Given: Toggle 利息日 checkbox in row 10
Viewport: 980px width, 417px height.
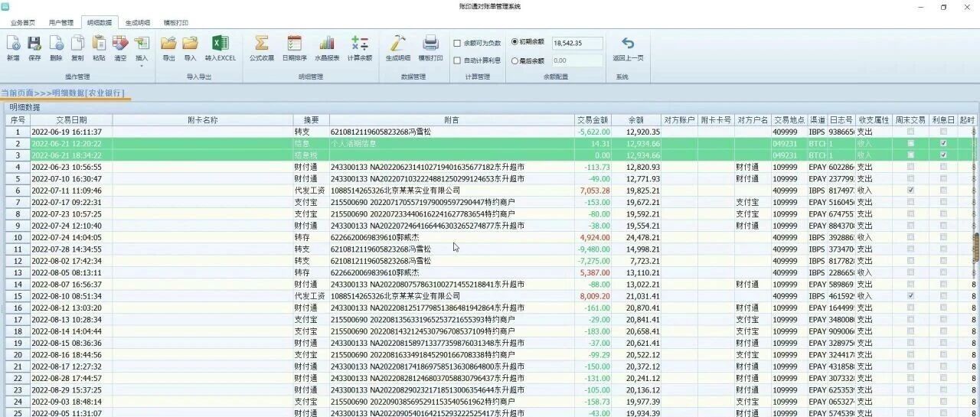Looking at the screenshot, I should pos(943,237).
